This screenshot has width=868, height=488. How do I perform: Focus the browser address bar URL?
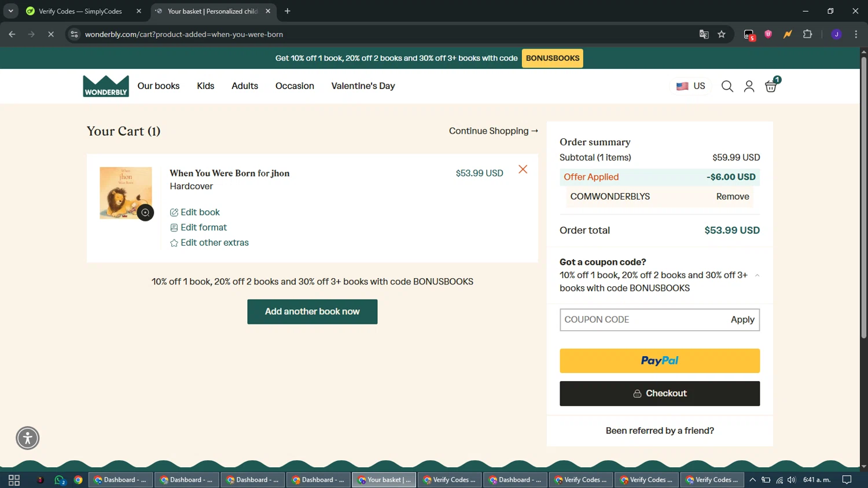point(184,34)
